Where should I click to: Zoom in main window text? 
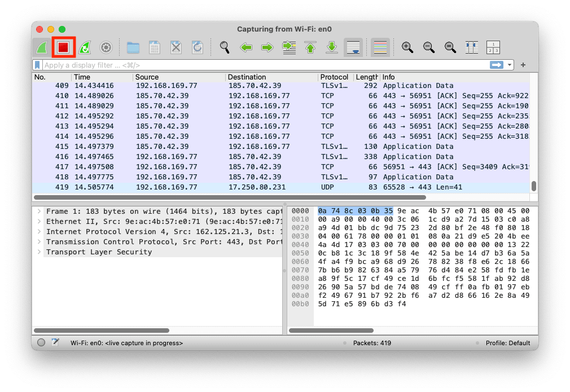point(407,47)
